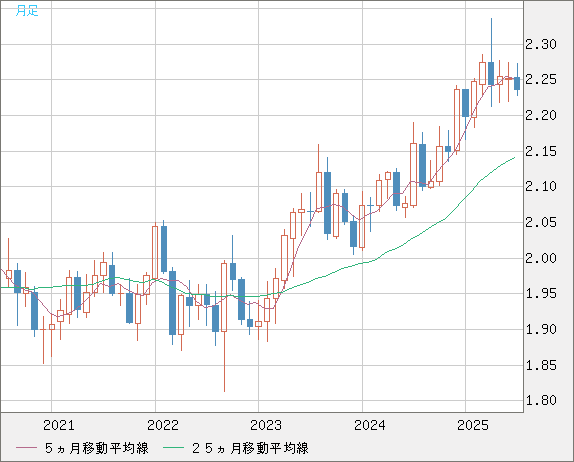This screenshot has width=574, height=462.
Task: Click the 1.80 price axis label
Action: (x=541, y=400)
